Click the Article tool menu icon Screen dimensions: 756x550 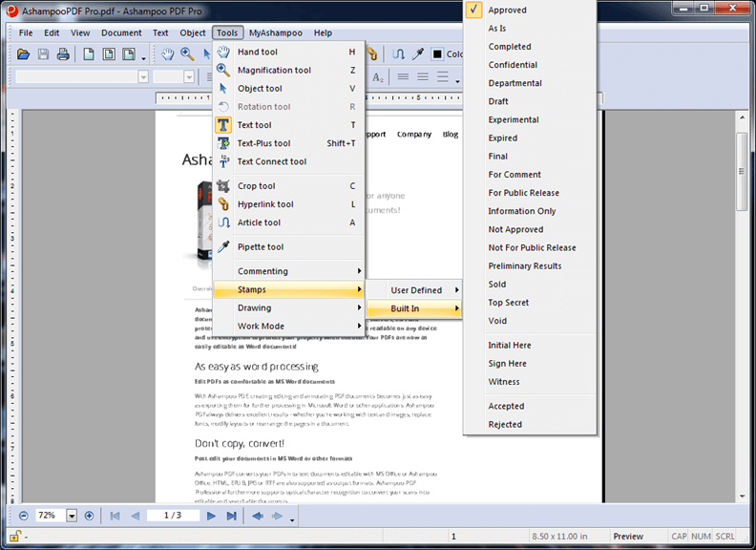(x=223, y=222)
